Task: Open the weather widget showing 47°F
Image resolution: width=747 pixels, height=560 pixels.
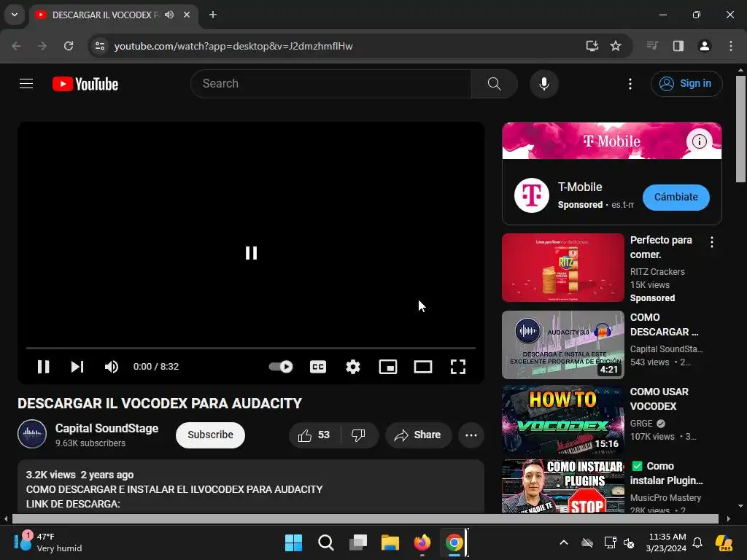Action: [x=47, y=542]
